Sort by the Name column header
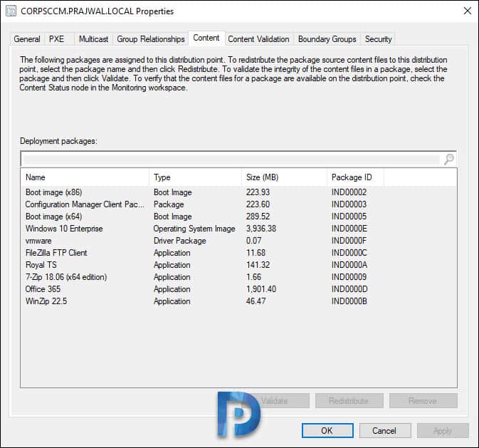The height and width of the screenshot is (448, 479). pyautogui.click(x=85, y=177)
